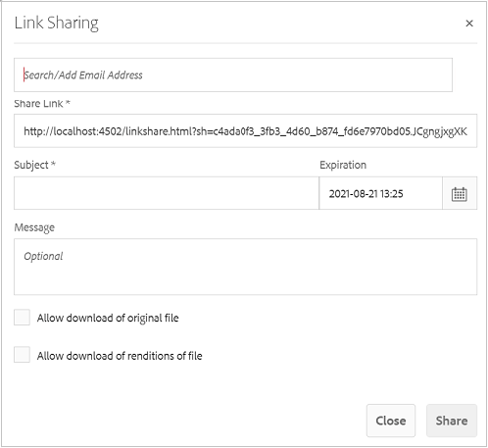Click the Share button
The image size is (488, 448).
(x=452, y=421)
